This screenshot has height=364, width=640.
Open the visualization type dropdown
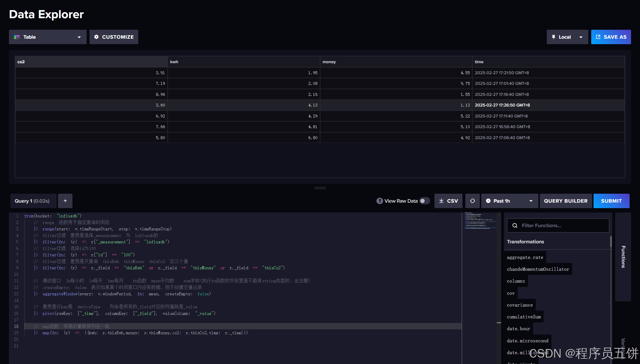point(79,37)
